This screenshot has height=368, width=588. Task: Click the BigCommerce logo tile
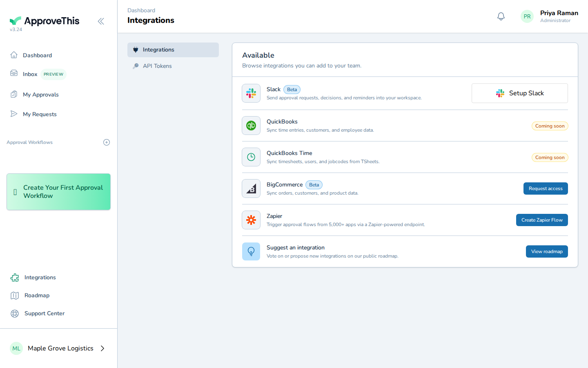[251, 188]
